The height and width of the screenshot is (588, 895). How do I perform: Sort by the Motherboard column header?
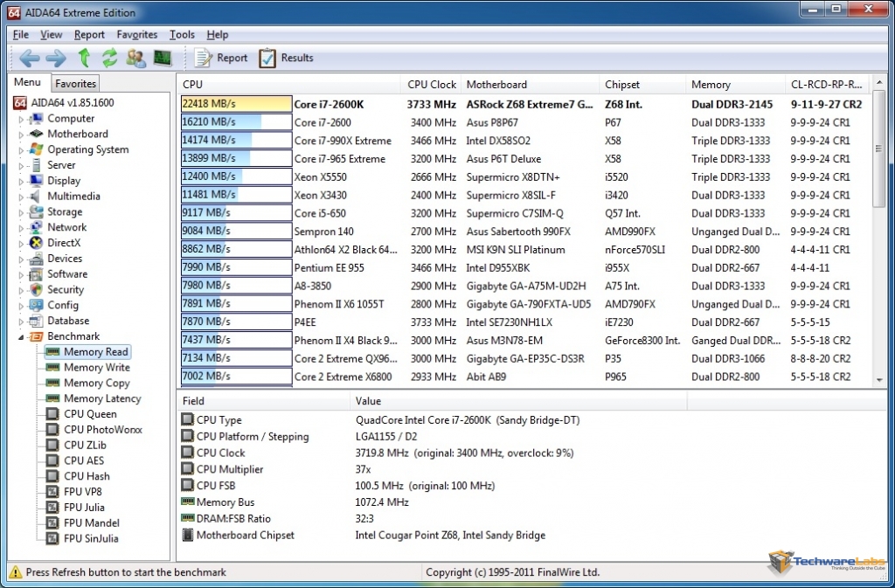pos(530,85)
